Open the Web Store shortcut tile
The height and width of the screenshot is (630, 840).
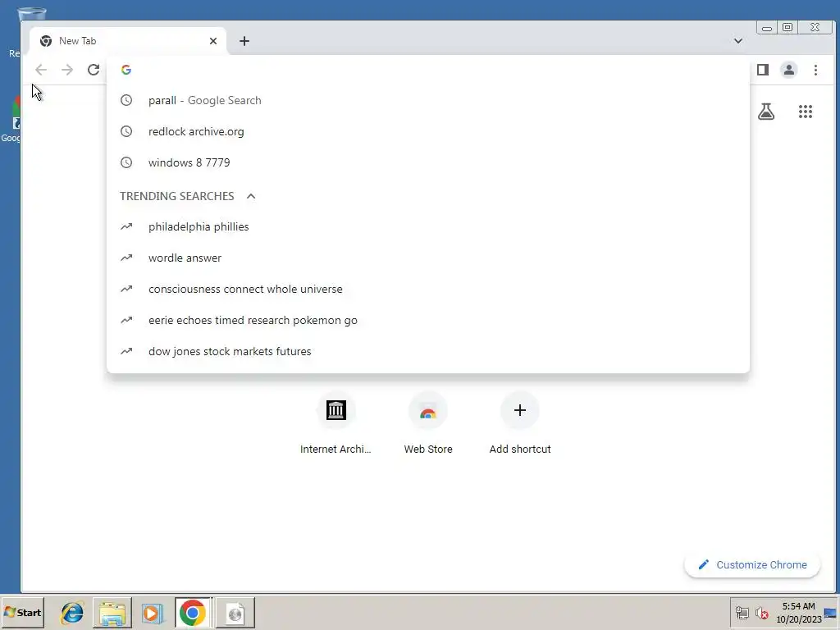pyautogui.click(x=428, y=423)
